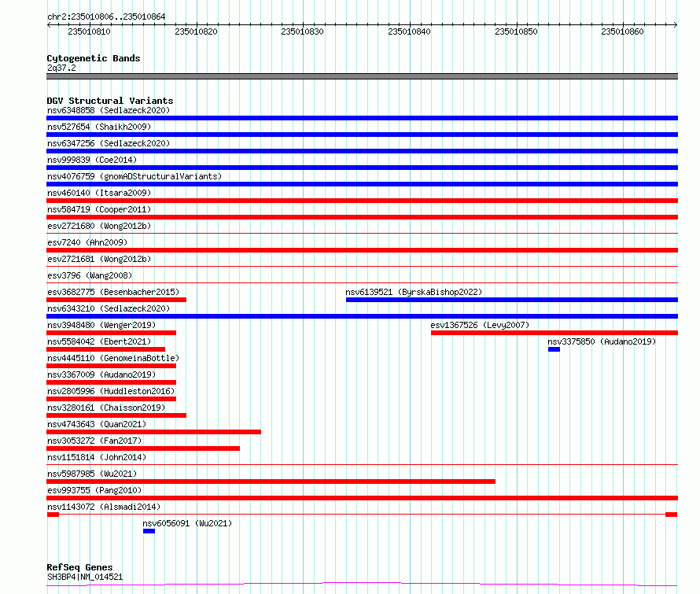Viewport: 700px width, 594px height.
Task: Select nsv3053272 (Fan2017) label
Action: 94,441
